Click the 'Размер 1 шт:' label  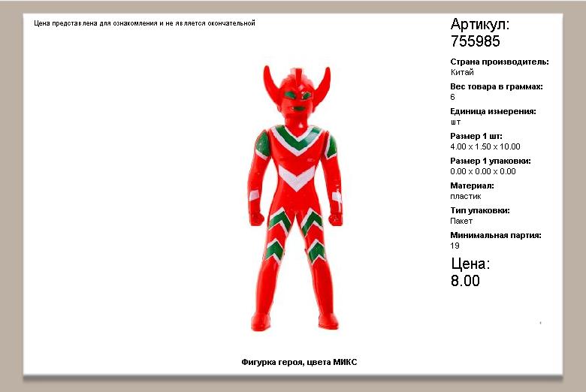point(476,136)
